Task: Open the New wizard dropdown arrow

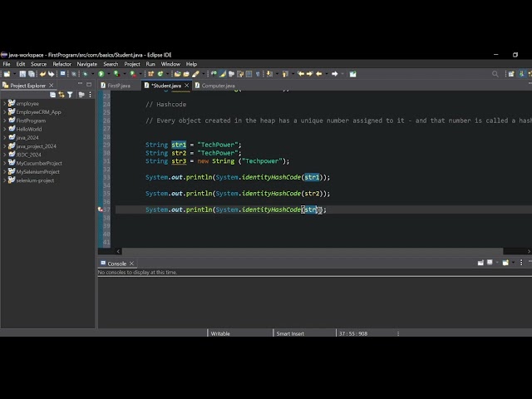Action: 14,74
